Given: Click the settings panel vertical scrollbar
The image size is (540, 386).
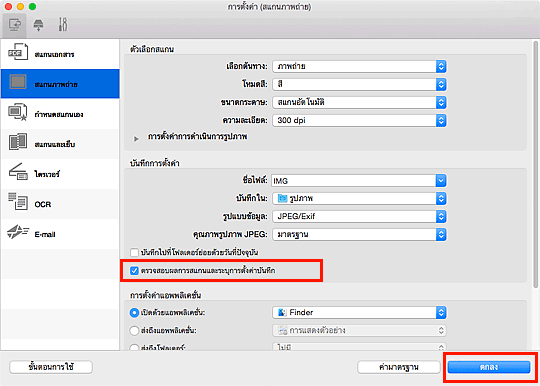Looking at the screenshot, I should [535, 165].
